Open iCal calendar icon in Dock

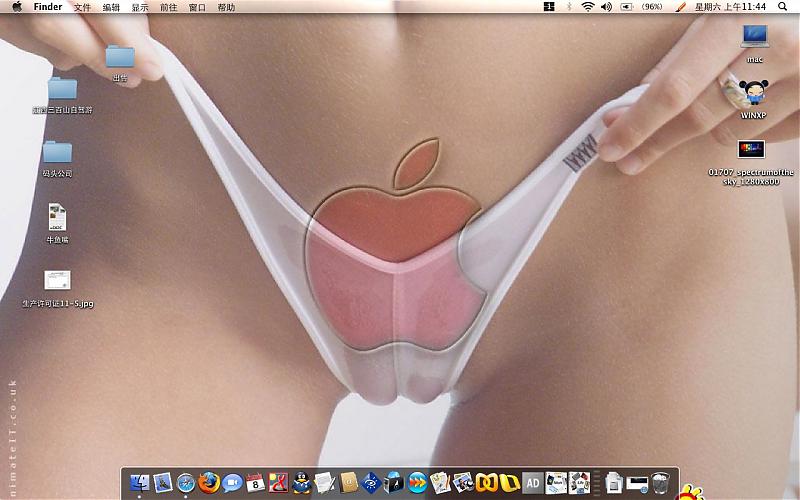tap(255, 483)
